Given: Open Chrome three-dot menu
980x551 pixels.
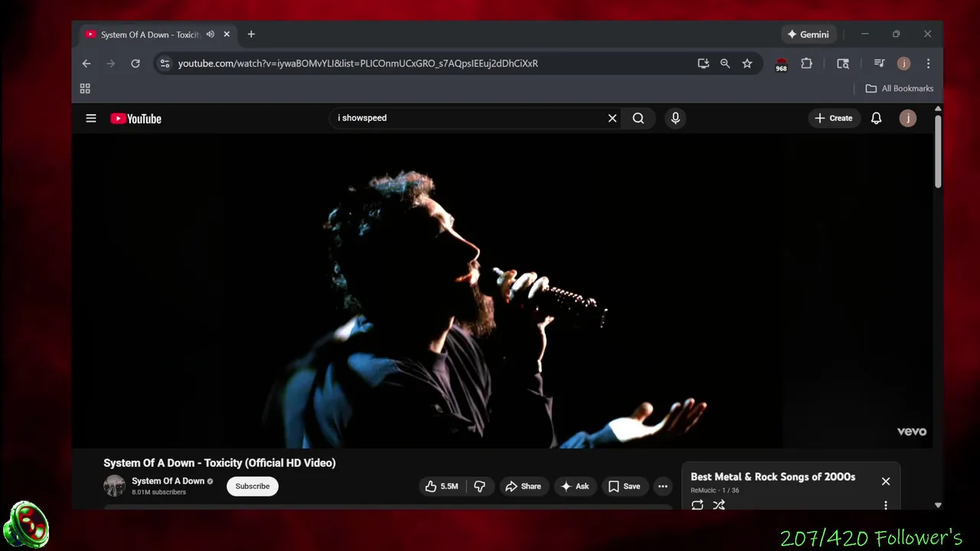Looking at the screenshot, I should click(x=928, y=64).
